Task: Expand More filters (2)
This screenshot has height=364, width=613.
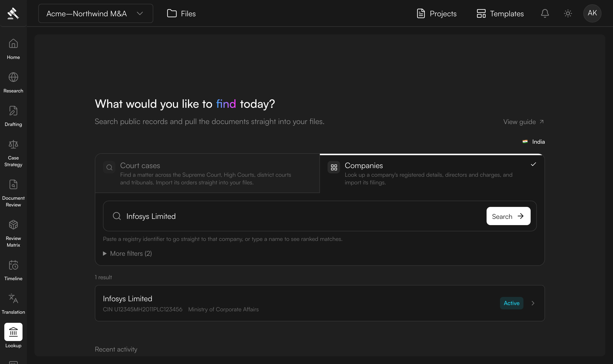Action: click(127, 253)
